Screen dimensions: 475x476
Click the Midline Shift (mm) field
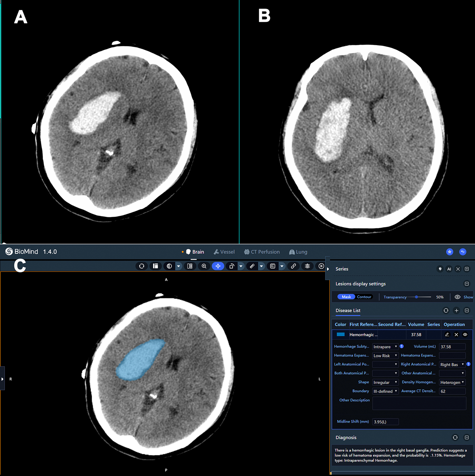[x=385, y=422]
